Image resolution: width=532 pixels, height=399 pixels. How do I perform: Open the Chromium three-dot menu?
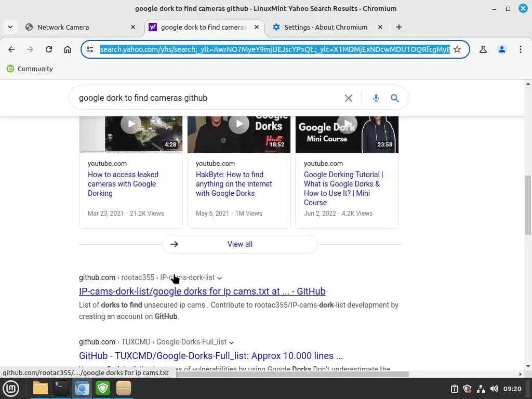(x=521, y=49)
